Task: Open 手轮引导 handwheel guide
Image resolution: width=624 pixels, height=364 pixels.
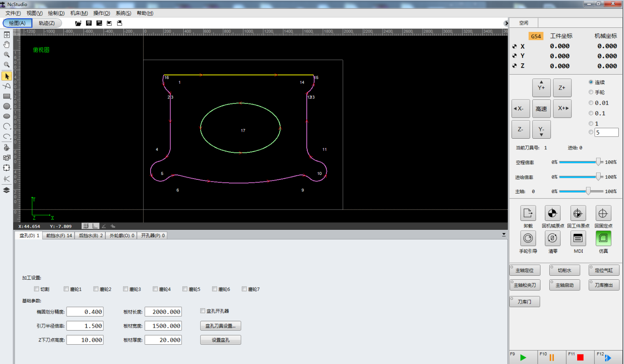Action: 528,238
